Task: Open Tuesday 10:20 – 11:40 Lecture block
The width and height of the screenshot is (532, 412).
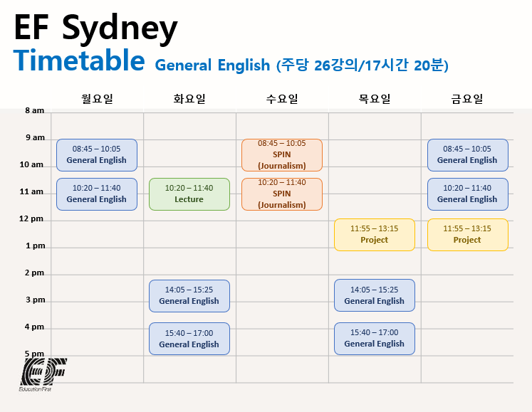Action: pyautogui.click(x=189, y=194)
